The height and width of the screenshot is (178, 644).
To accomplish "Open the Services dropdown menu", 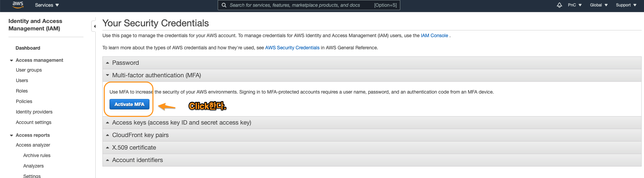I will [x=47, y=5].
